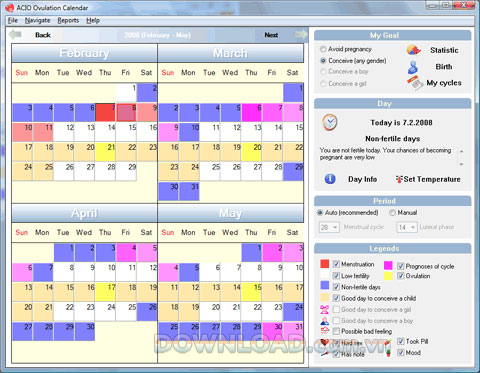
Task: Select Auto (recommended) period mode
Action: tap(320, 212)
